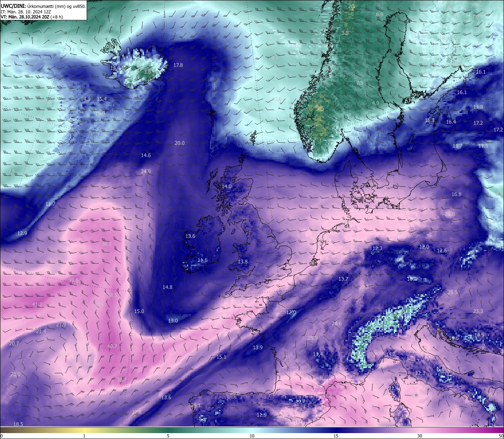The image size is (504, 439).
Task: Click the 13.7 value on the map
Action: [x=343, y=279]
